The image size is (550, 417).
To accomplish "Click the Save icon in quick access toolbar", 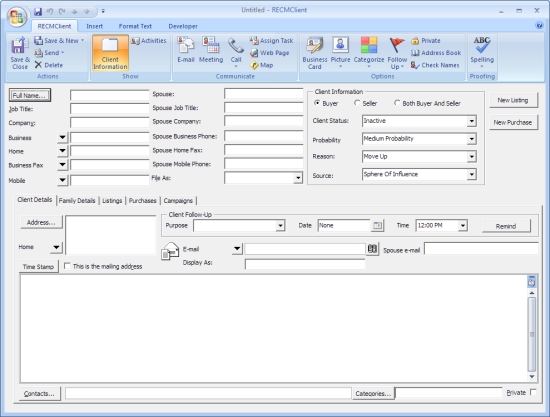I will click(x=38, y=11).
